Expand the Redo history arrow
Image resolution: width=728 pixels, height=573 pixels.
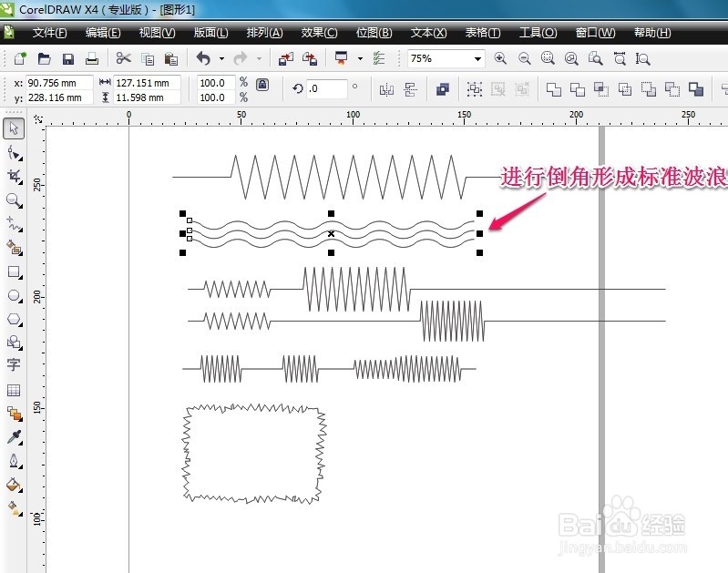tap(259, 58)
